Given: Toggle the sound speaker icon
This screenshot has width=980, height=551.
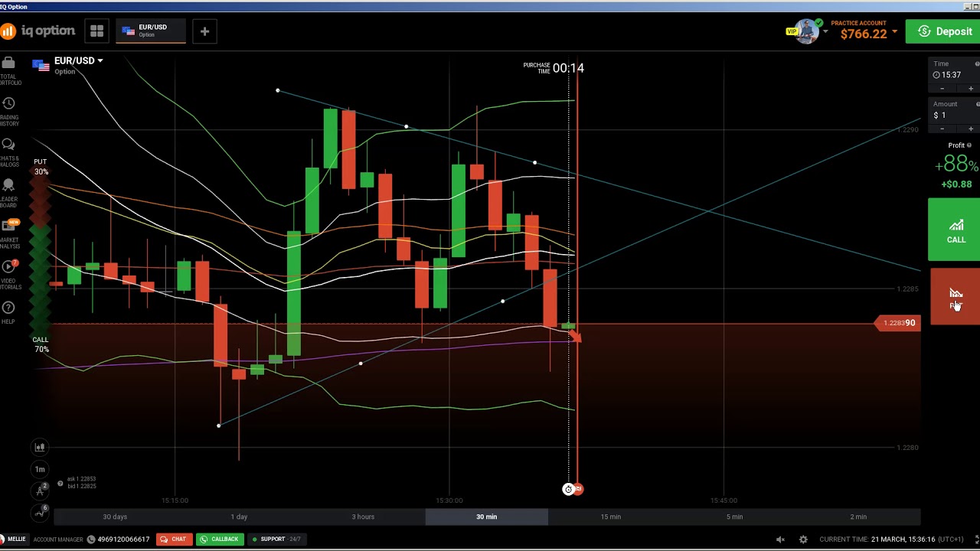Looking at the screenshot, I should tap(780, 540).
